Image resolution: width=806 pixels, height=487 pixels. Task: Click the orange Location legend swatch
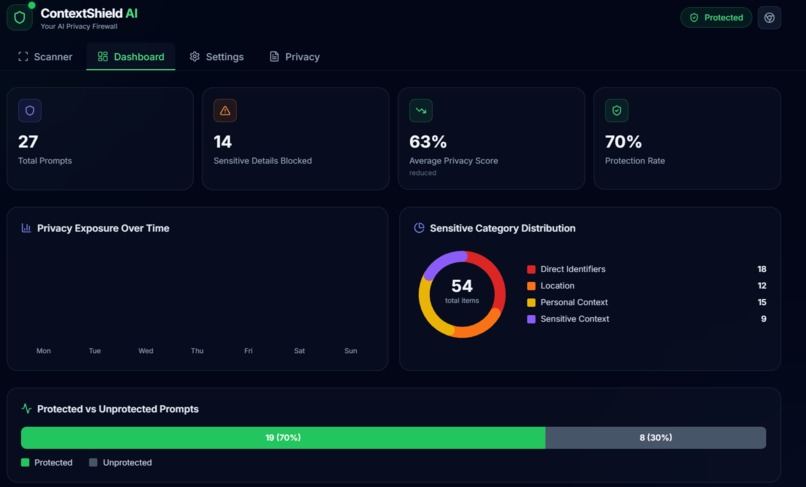531,286
